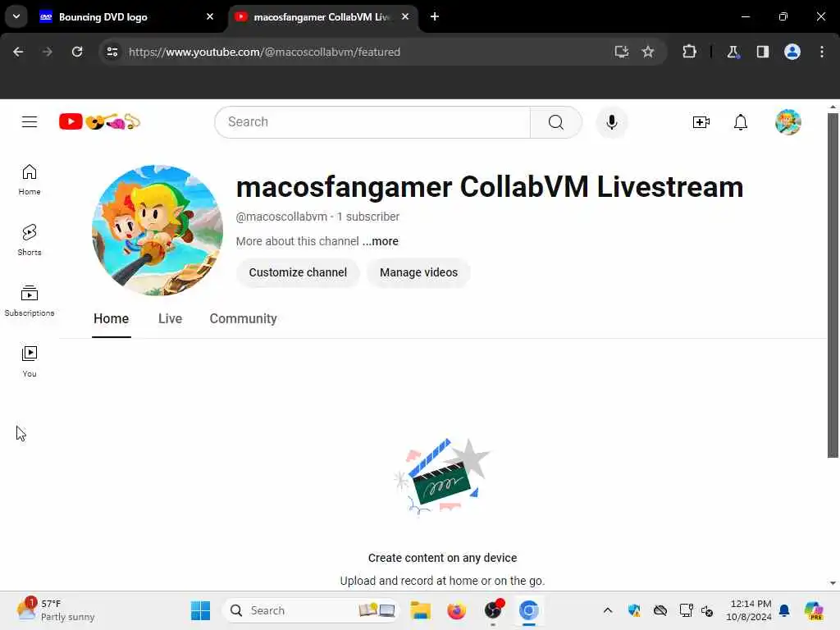Open a new browser tab
The width and height of the screenshot is (840, 630).
pyautogui.click(x=435, y=16)
